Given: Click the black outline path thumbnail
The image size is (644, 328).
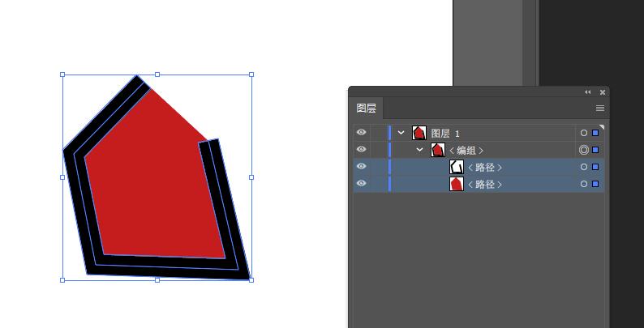Looking at the screenshot, I should (457, 167).
